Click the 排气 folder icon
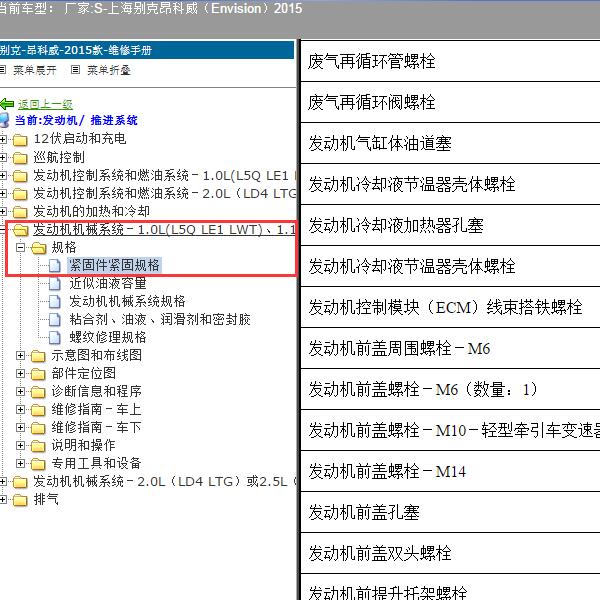The height and width of the screenshot is (600, 600). pos(20,500)
